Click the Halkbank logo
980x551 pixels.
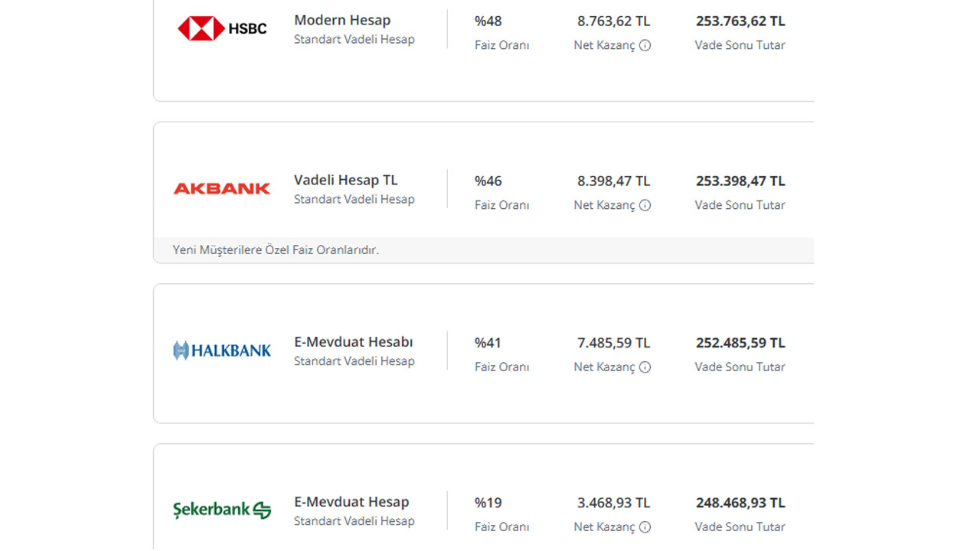tap(222, 350)
